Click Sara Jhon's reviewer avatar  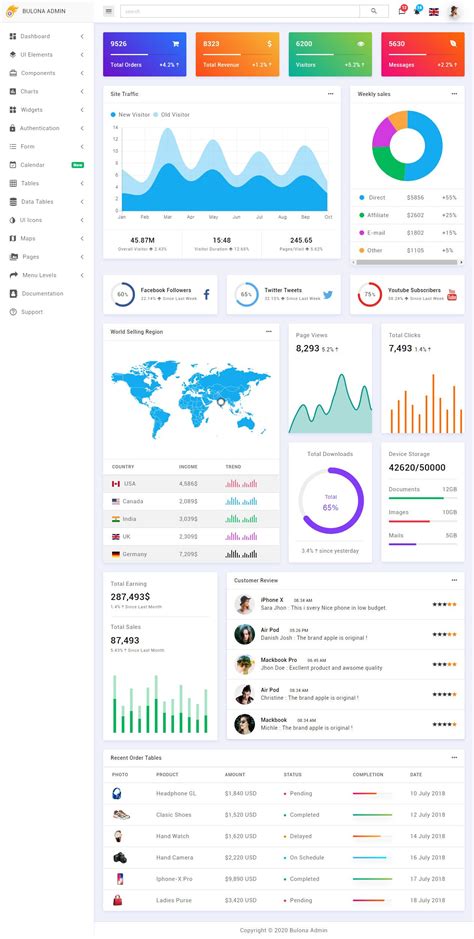[x=244, y=604]
